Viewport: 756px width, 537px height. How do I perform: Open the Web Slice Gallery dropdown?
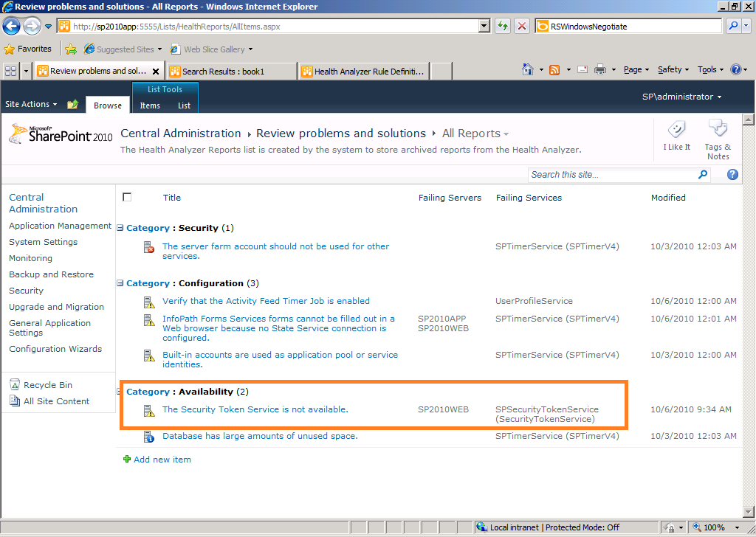point(250,49)
